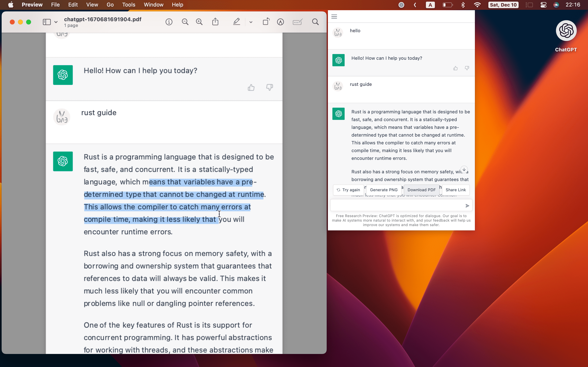The image size is (588, 367).
Task: Thumbs up the greeting in ChatGPT panel
Action: [455, 68]
